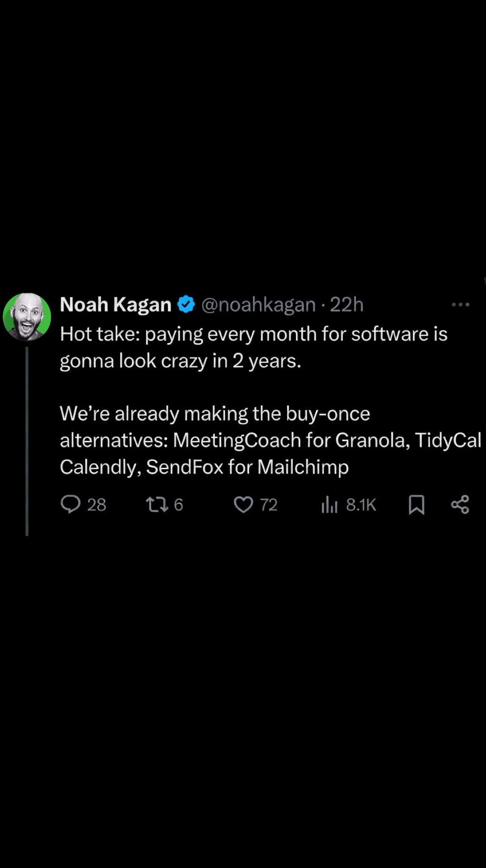Viewport: 486px width, 868px height.
Task: Bookmark this post
Action: tap(417, 505)
